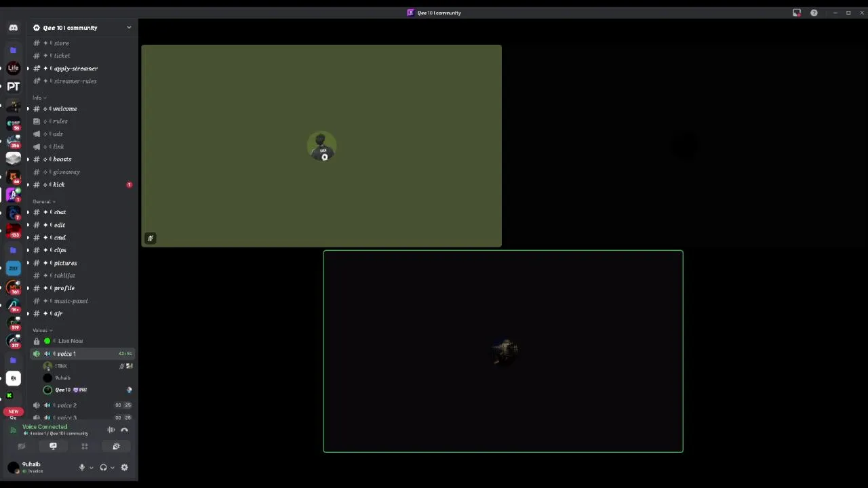This screenshot has width=868, height=488.
Task: Click the Voice Connected status text
Action: tap(45, 427)
